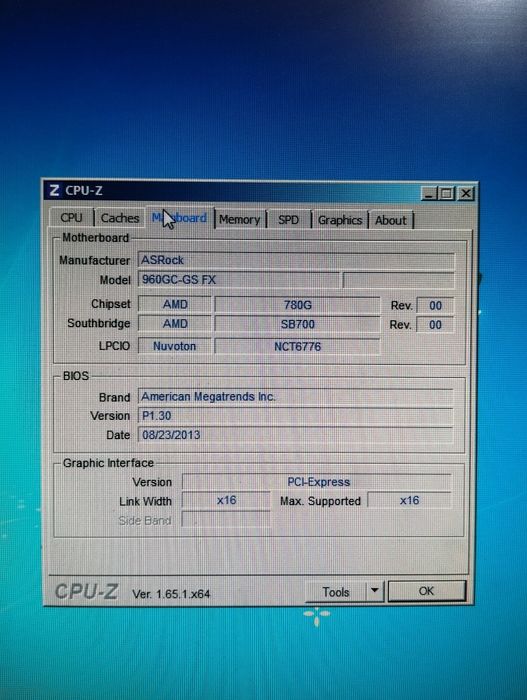Click the Southbridge vendor AMD field
Image resolution: width=527 pixels, height=700 pixels.
(175, 324)
